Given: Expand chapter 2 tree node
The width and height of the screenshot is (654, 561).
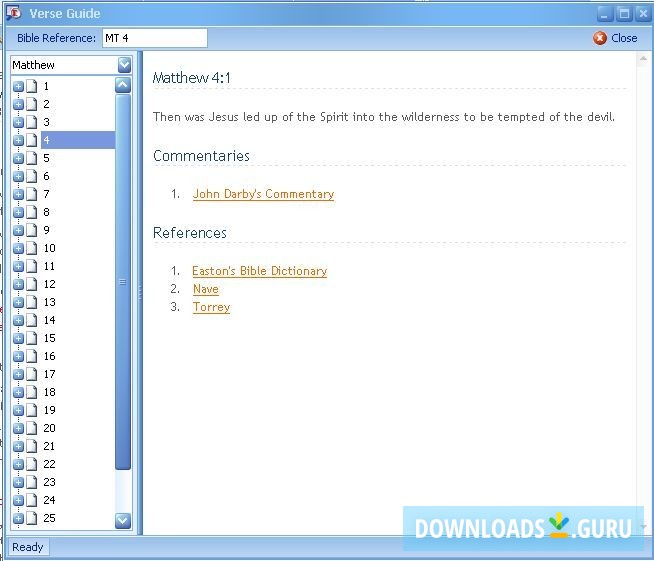Looking at the screenshot, I should point(18,104).
